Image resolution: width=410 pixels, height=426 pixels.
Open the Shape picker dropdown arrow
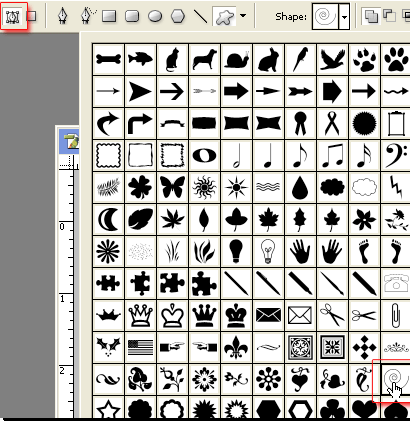tap(344, 16)
